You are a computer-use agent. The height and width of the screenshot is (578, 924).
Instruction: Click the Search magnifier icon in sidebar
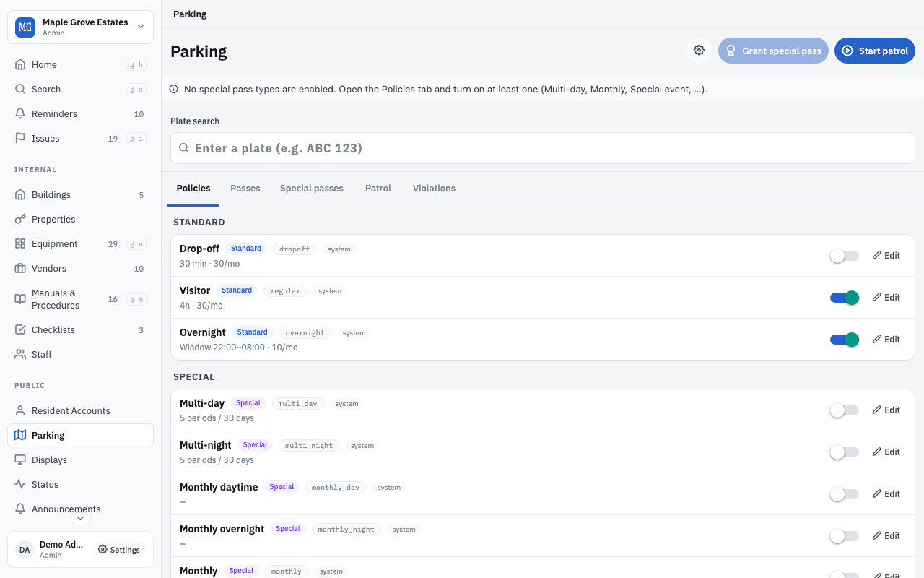20,89
